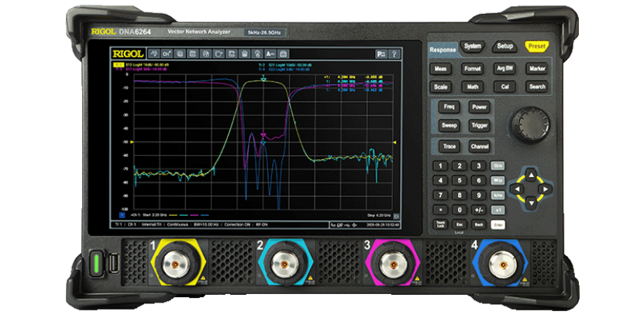644x315 pixels.
Task: Hit the white Enter key
Action: 498,225
